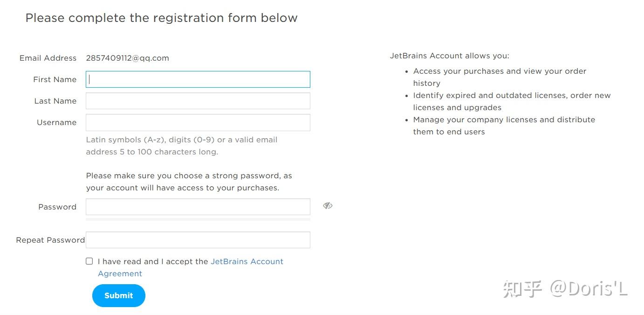Click the password strength indicator bar
The image size is (644, 315).
(198, 219)
